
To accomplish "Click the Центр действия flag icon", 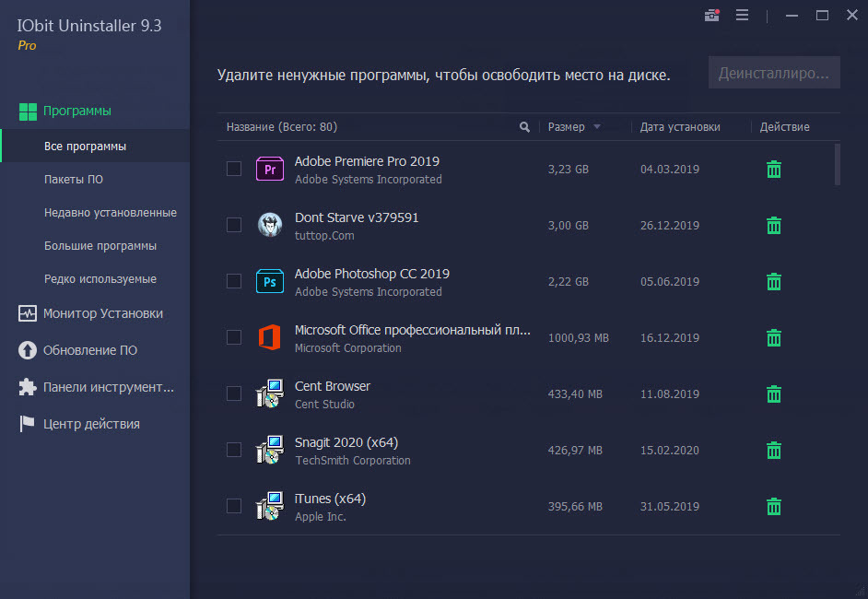I will tap(27, 424).
